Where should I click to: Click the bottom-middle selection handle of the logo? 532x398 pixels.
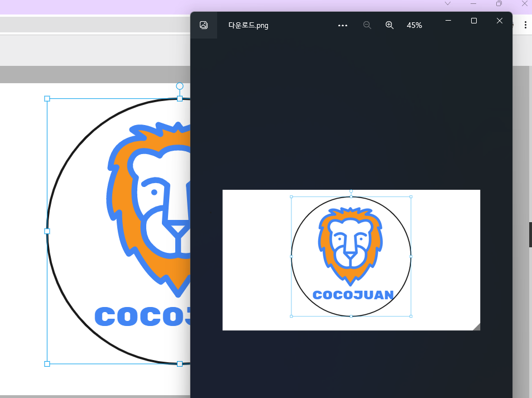pyautogui.click(x=180, y=364)
